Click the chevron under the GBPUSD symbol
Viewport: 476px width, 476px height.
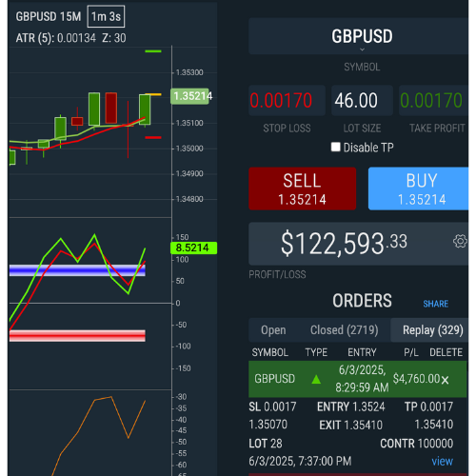coord(362,50)
